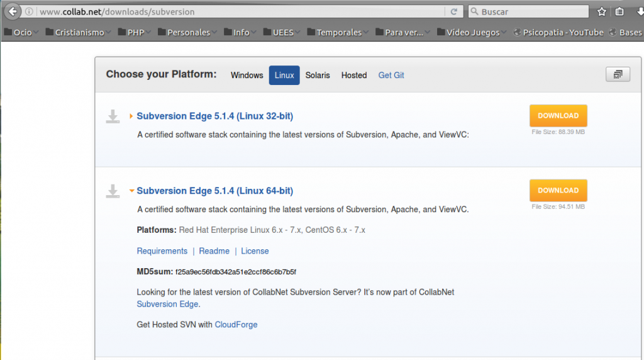Viewport: 644px width, 360px height.
Task: Expand the Linux 32-bit entry triangle
Action: click(131, 116)
